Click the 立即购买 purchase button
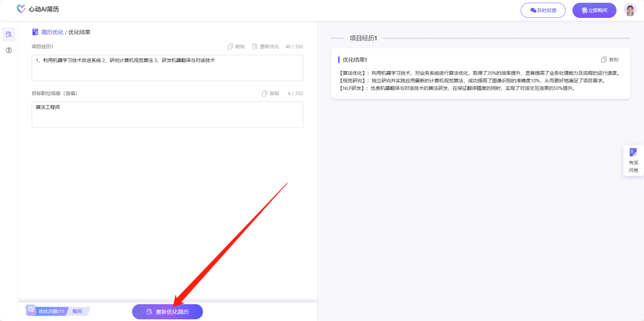The width and height of the screenshot is (644, 321). [x=594, y=10]
